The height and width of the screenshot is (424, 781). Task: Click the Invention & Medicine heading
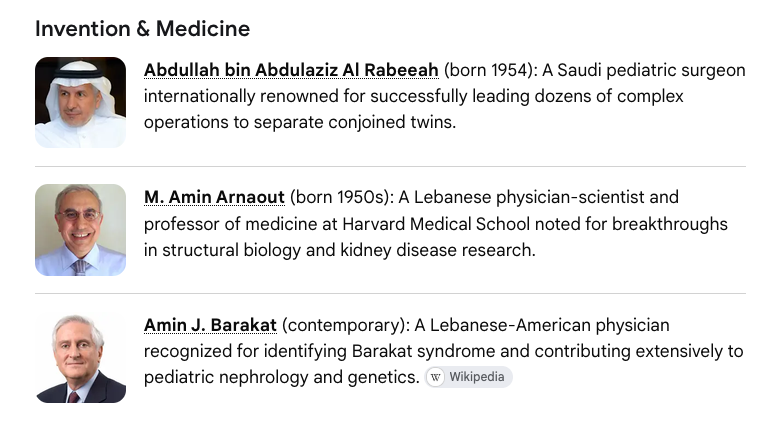point(142,29)
